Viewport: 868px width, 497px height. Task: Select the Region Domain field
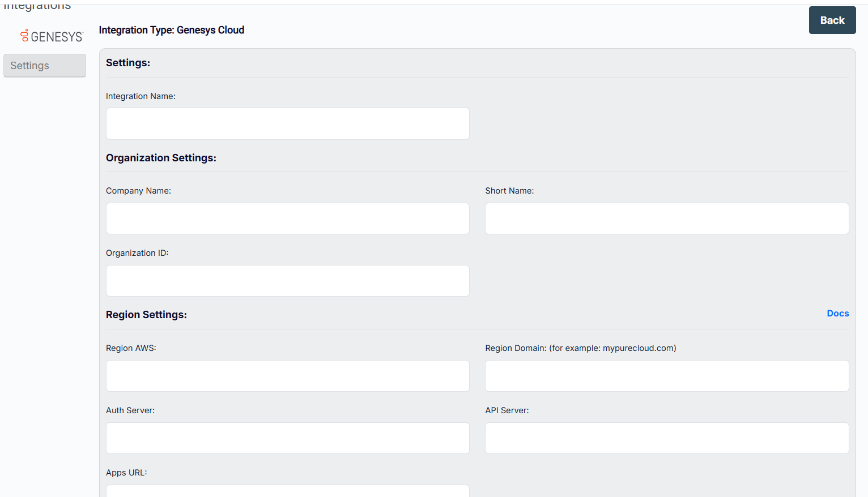(x=666, y=376)
